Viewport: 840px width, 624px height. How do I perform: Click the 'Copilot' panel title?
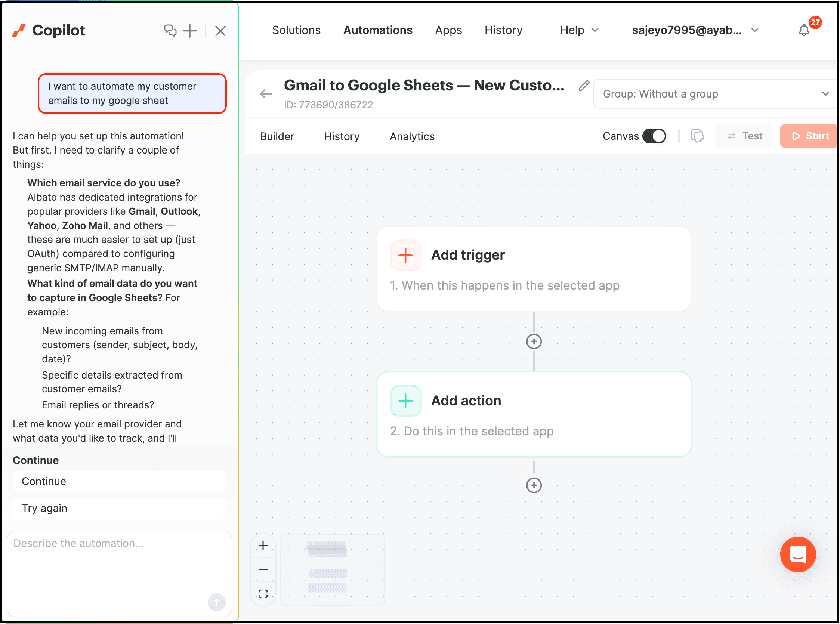pos(59,31)
